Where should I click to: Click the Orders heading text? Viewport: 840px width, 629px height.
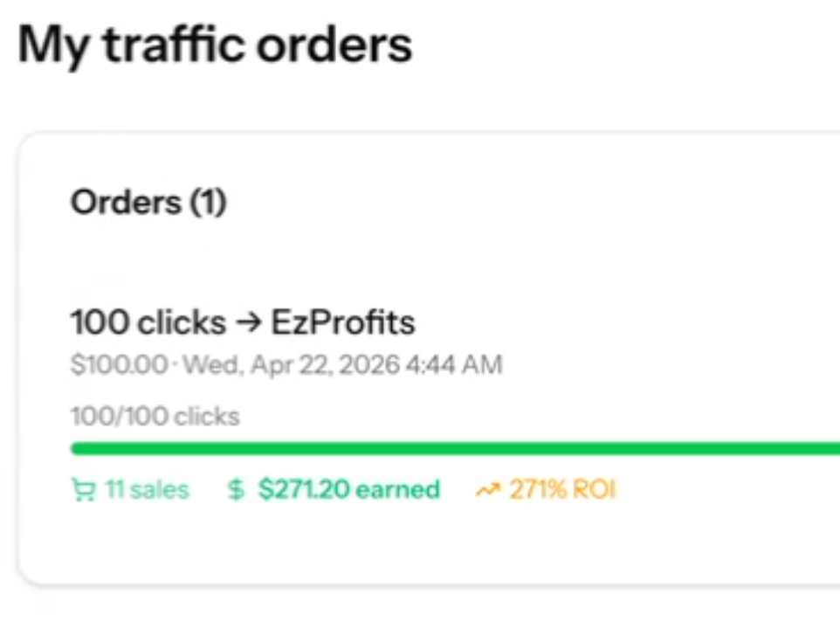pyautogui.click(x=126, y=203)
